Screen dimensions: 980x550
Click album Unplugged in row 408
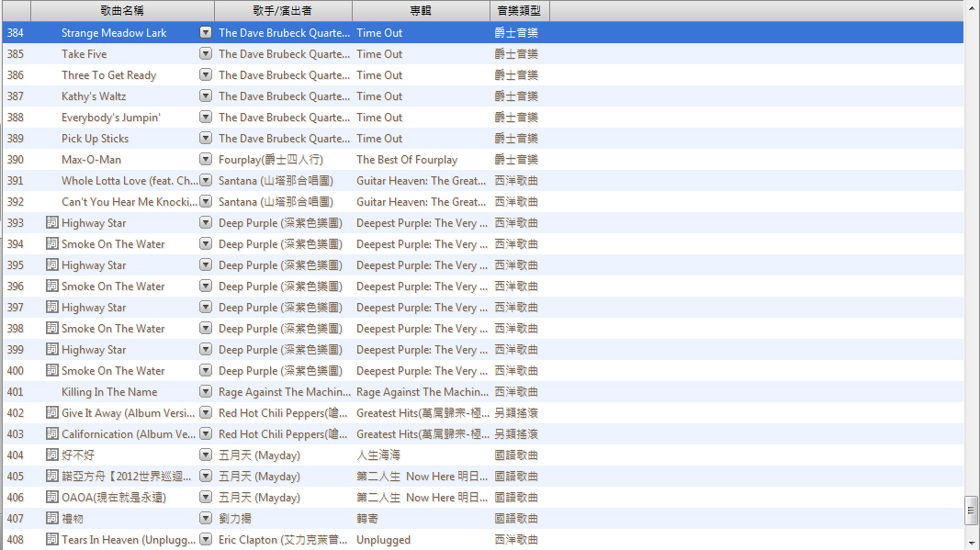point(383,539)
